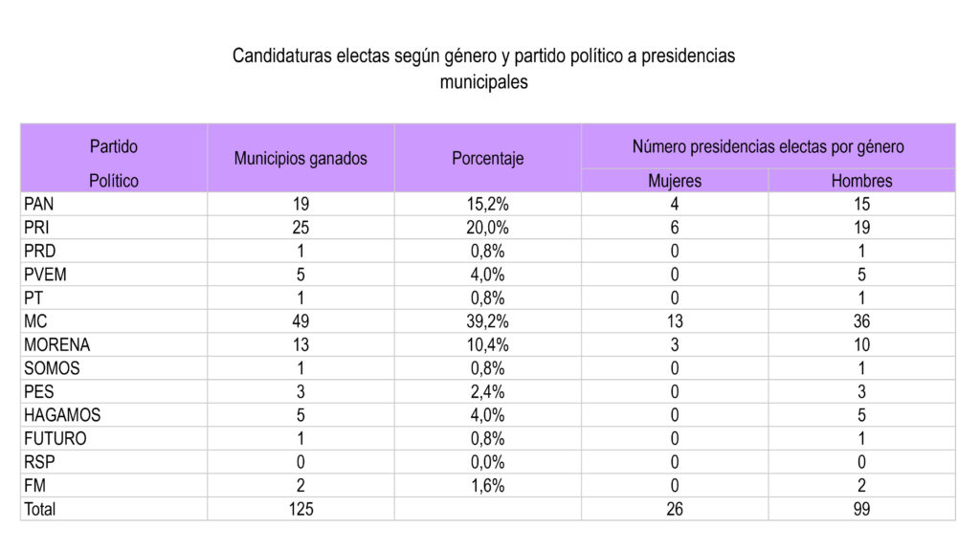Image resolution: width=980 pixels, height=551 pixels.
Task: Select the "Partido Político" header cell
Action: (114, 163)
